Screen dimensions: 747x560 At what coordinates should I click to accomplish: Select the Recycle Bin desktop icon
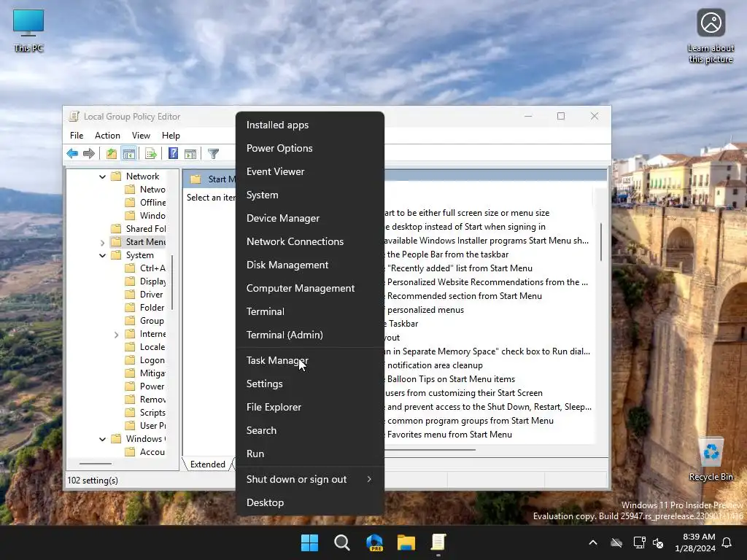point(711,458)
